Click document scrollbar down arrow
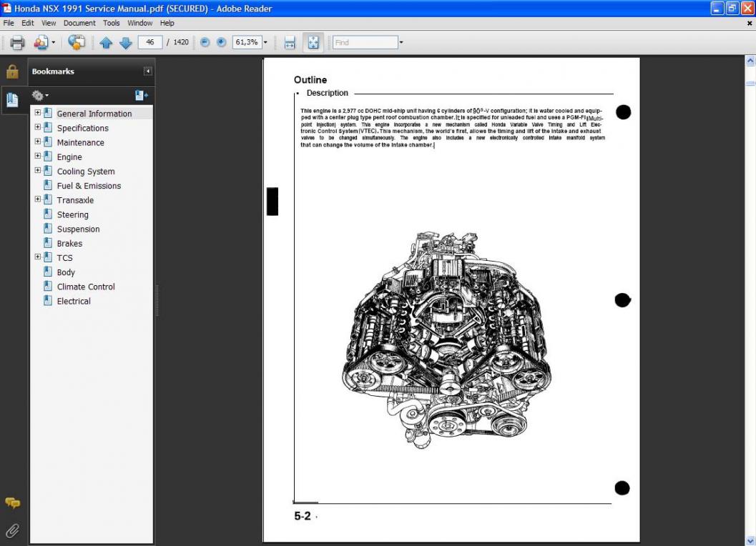This screenshot has height=546, width=756. pyautogui.click(x=750, y=541)
